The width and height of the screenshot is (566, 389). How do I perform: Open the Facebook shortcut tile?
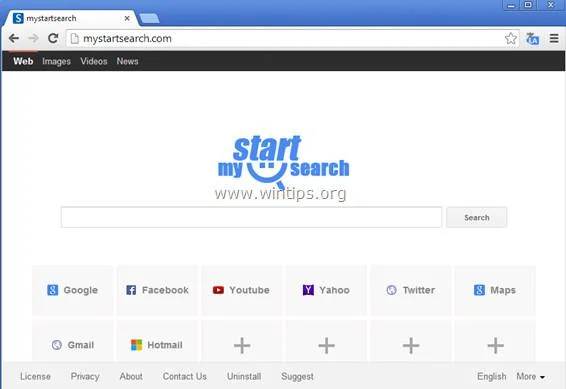(157, 290)
